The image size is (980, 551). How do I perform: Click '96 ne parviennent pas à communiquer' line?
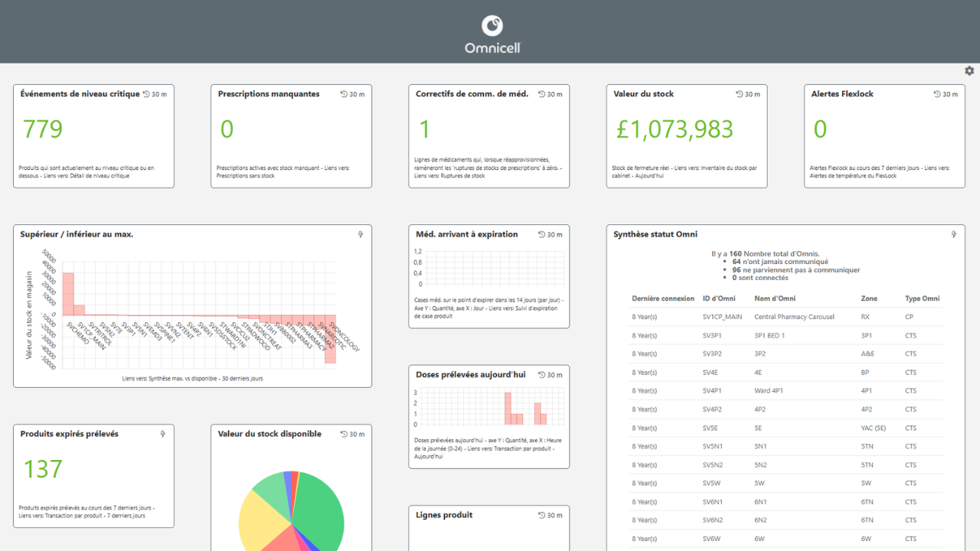(795, 270)
